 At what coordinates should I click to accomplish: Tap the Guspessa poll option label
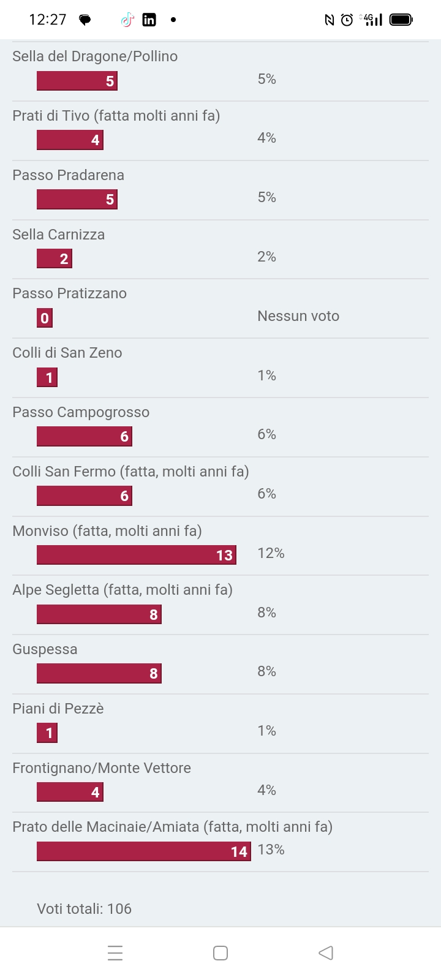point(45,649)
